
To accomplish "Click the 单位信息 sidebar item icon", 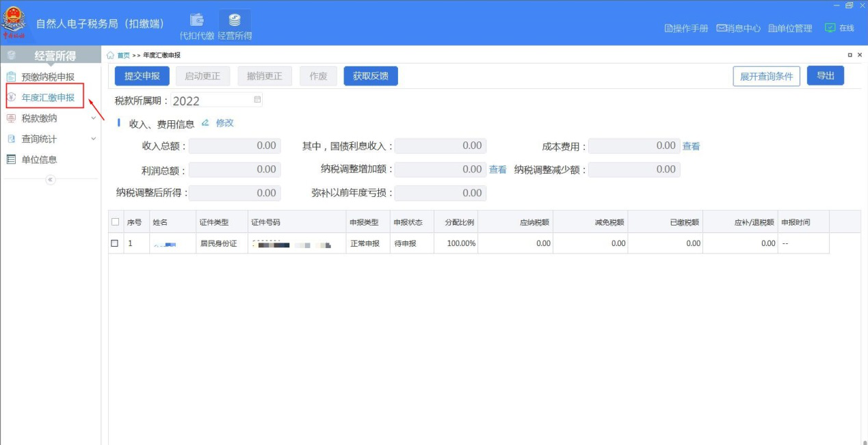I will tap(11, 159).
